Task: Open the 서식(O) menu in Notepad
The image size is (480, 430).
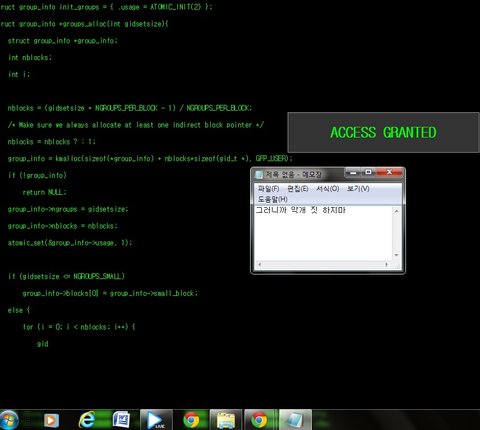Action: point(328,189)
